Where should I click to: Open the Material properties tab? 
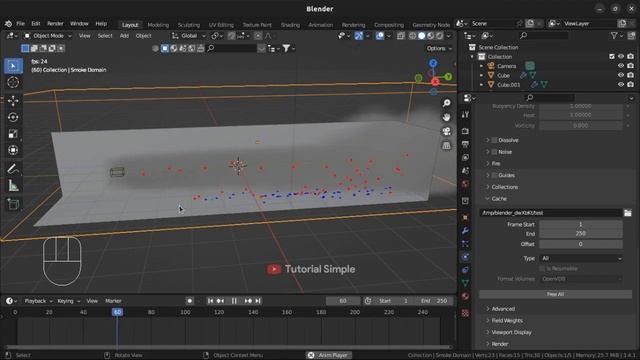pyautogui.click(x=465, y=296)
